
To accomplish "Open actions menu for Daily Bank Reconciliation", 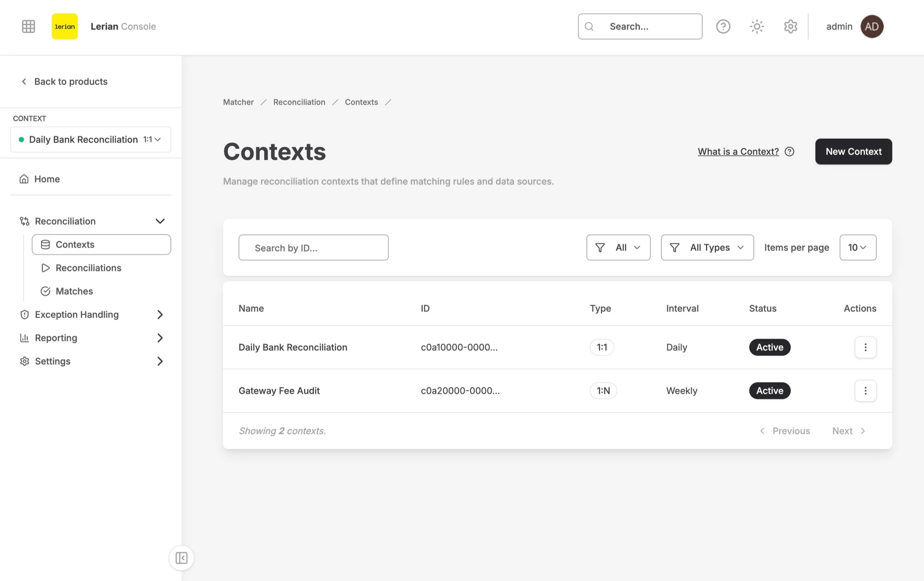I will coord(865,347).
